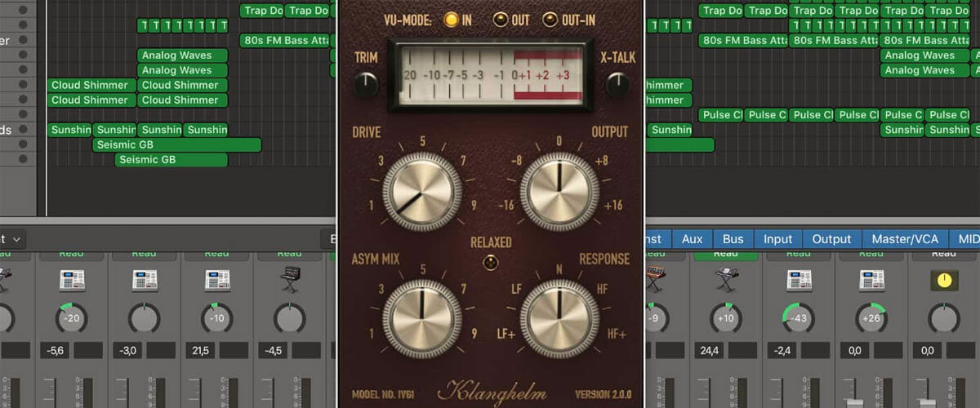Click the pan knob showing -20
Viewport: 980px width, 408px height.
[x=72, y=317]
